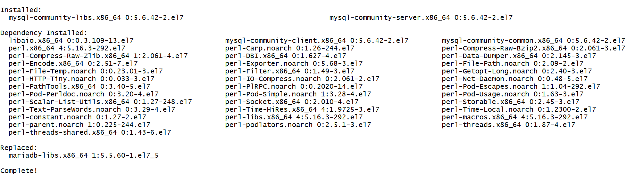
Task: Click the perl-Pod-Escapes.noarch entry
Action: (x=521, y=87)
